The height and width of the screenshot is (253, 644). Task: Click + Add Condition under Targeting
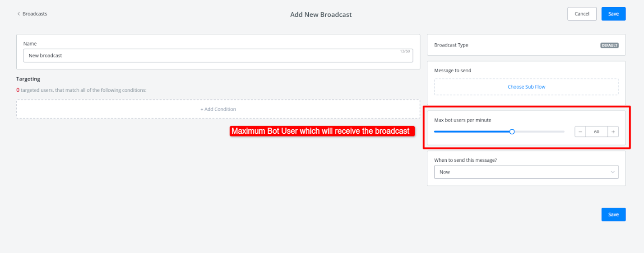(x=218, y=109)
